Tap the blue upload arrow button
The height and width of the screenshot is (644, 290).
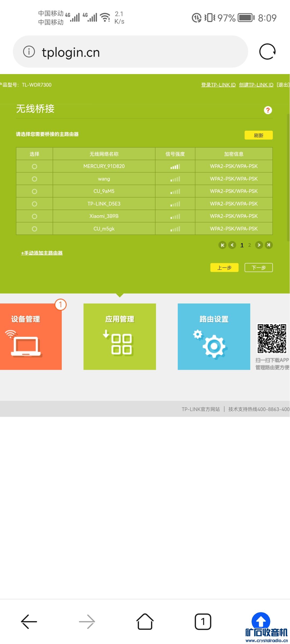261,621
